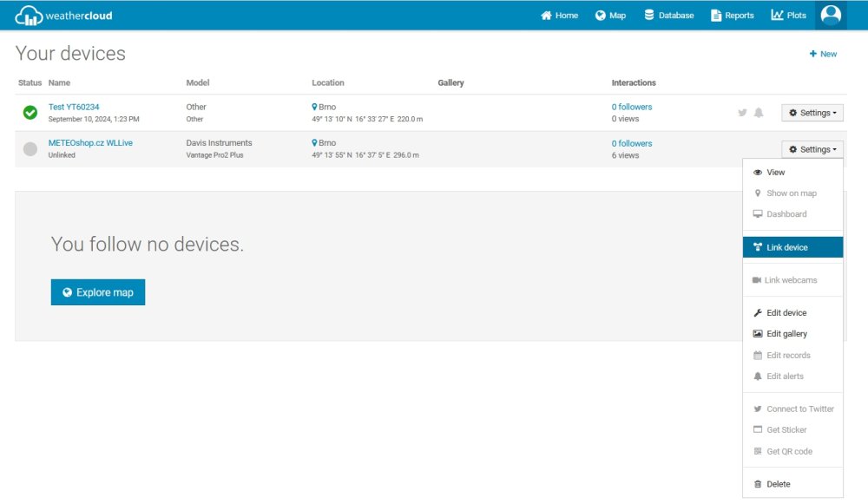Open the Database dropdown in the navbar
The image size is (868, 504).
pyautogui.click(x=668, y=16)
